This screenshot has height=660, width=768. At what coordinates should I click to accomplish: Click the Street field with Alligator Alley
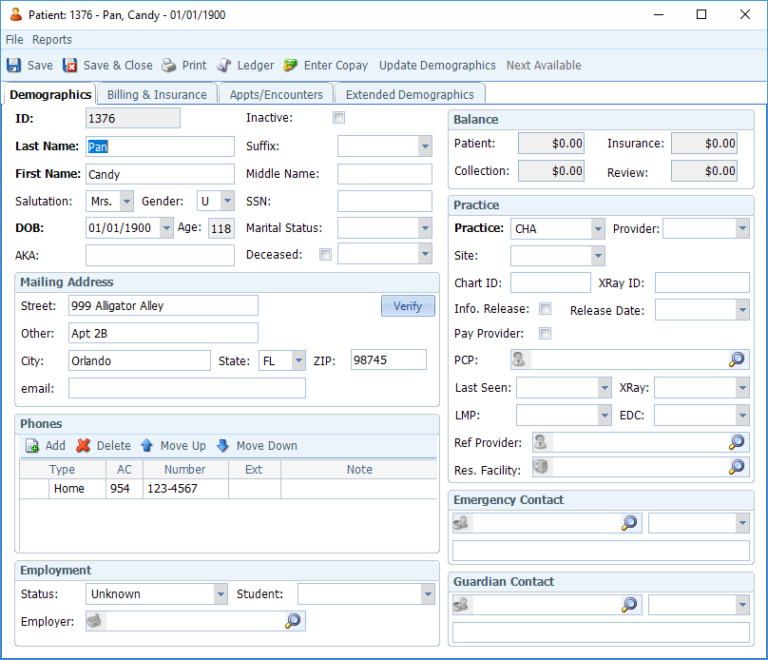pyautogui.click(x=163, y=306)
